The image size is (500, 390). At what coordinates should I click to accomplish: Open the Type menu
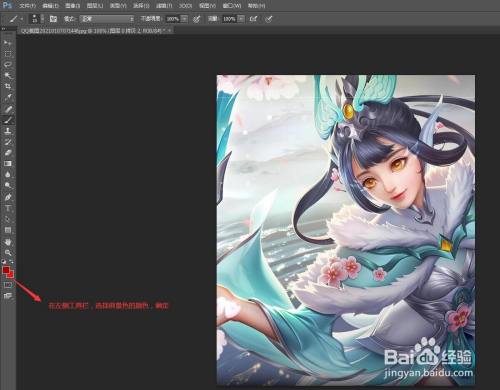(118, 6)
